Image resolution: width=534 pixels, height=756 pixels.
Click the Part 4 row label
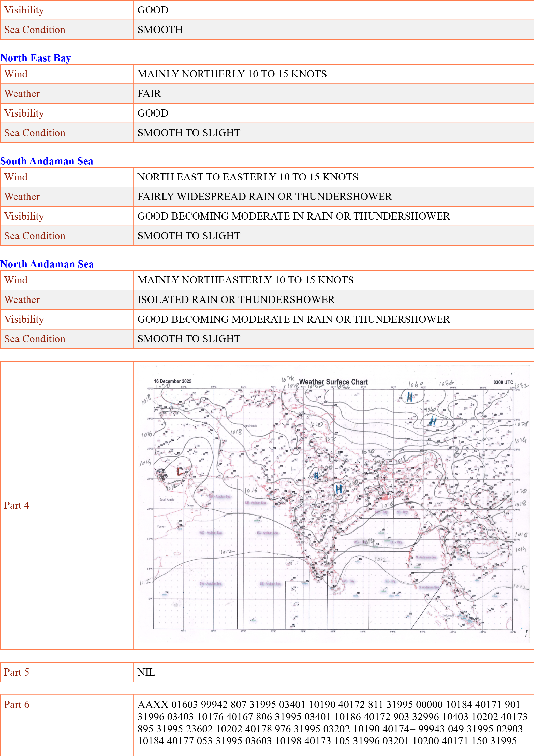pos(17,505)
